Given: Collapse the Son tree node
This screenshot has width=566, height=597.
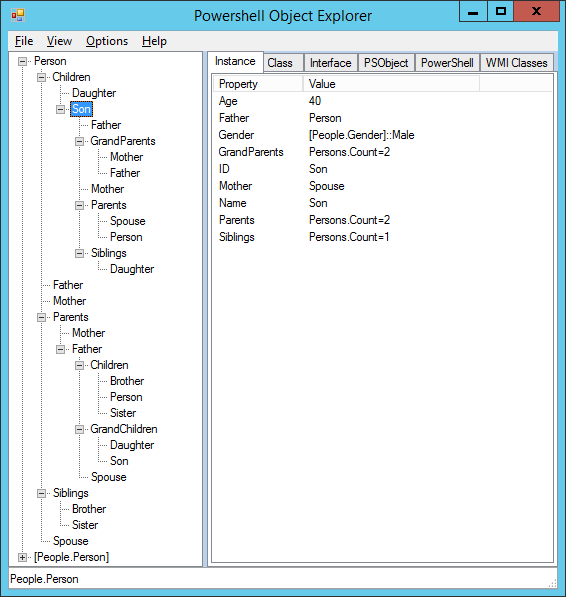Looking at the screenshot, I should click(x=61, y=109).
